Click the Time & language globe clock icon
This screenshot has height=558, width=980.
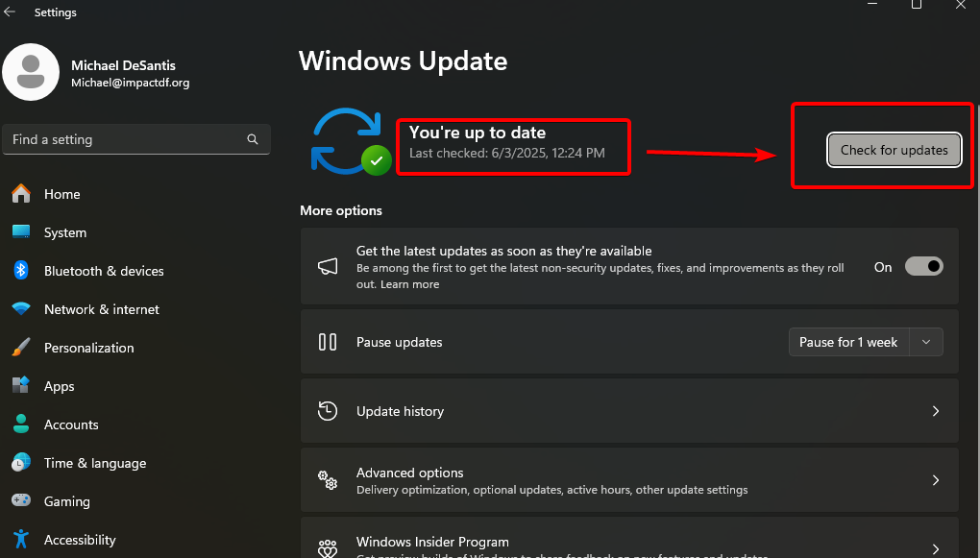tap(21, 462)
